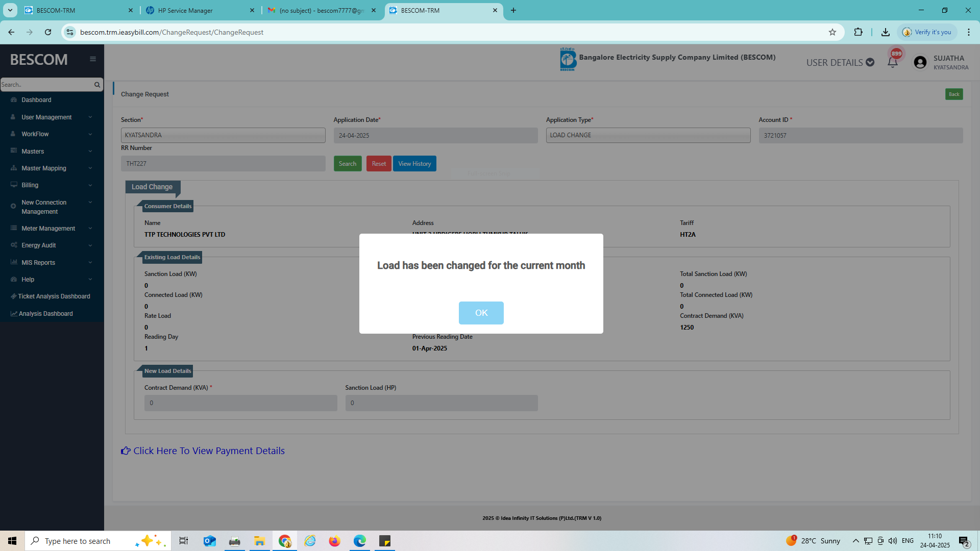Open Ticket Analysis Dashboard
This screenshot has width=980, height=551.
coord(51,296)
